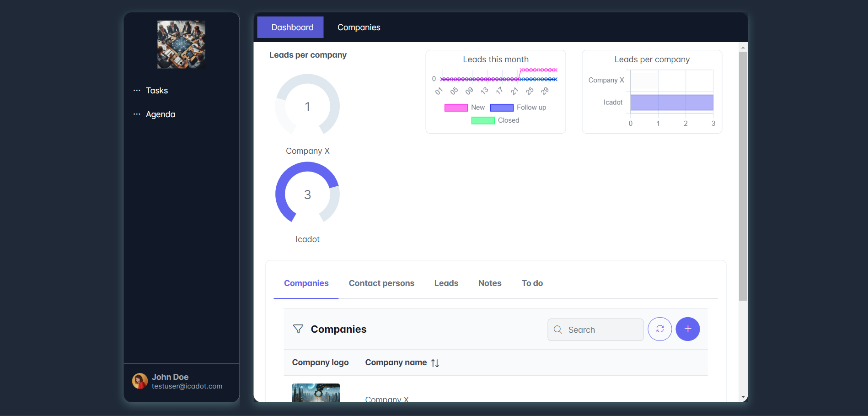Click the vertical scrollbar thumb
This screenshot has height=416, width=868.
coord(743,176)
